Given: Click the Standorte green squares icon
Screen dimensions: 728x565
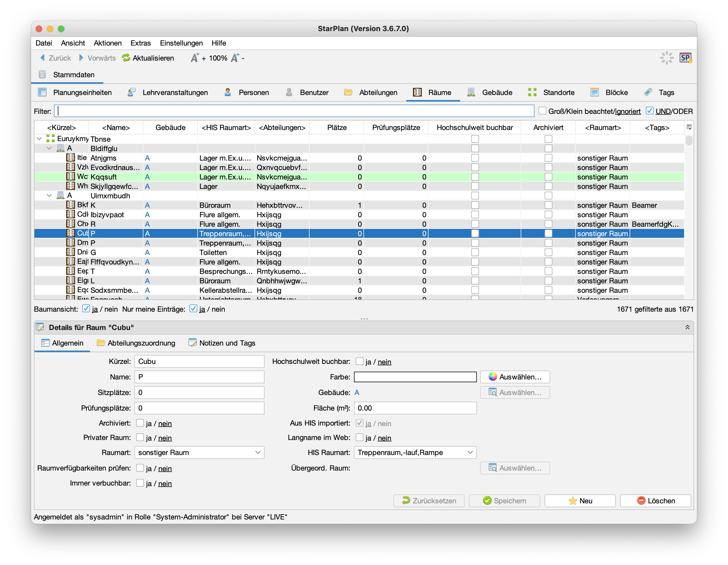Looking at the screenshot, I should tap(532, 92).
